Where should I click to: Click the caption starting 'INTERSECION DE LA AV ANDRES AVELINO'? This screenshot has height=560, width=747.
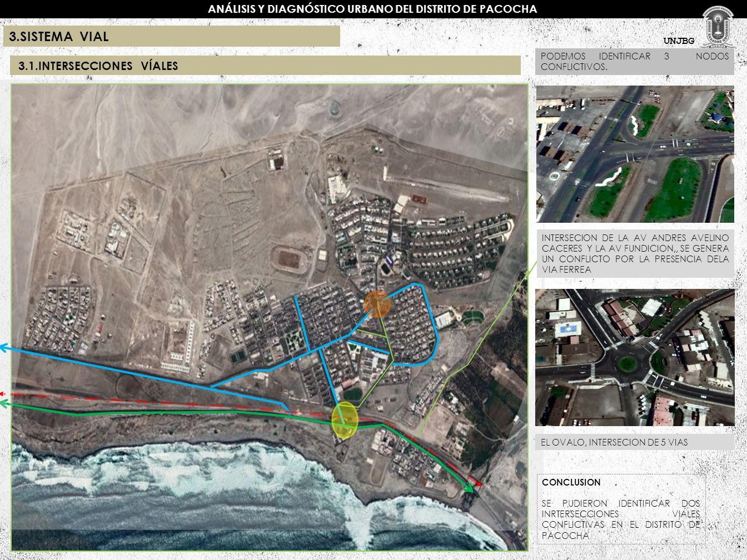tap(635, 254)
